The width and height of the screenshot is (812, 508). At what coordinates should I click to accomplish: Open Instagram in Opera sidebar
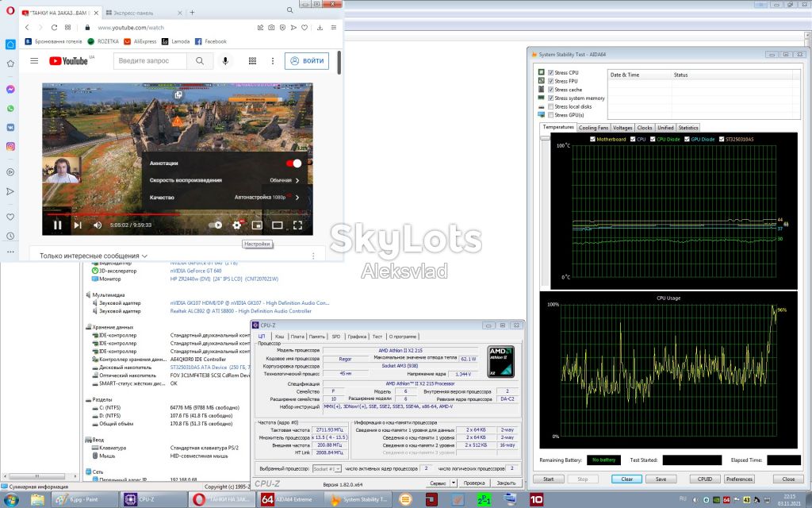point(10,147)
